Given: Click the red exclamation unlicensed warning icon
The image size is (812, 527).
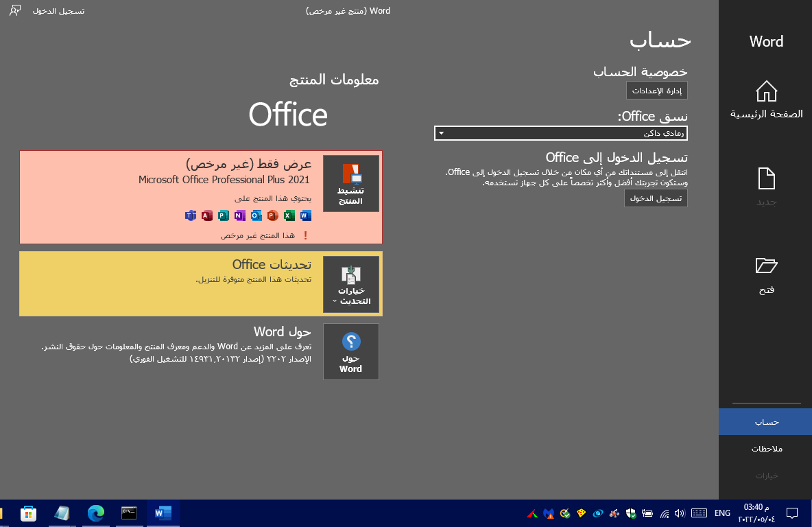Looking at the screenshot, I should click(x=306, y=236).
